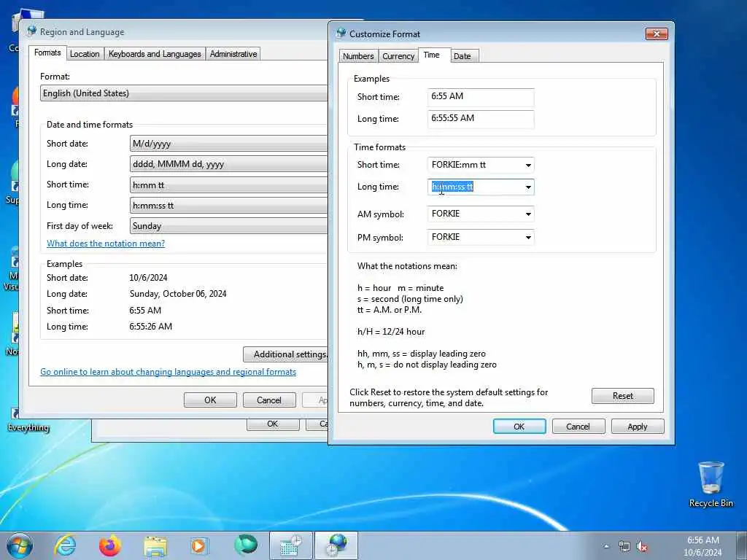Open the Long time h:mm:ss tt combo in Region window

point(228,206)
